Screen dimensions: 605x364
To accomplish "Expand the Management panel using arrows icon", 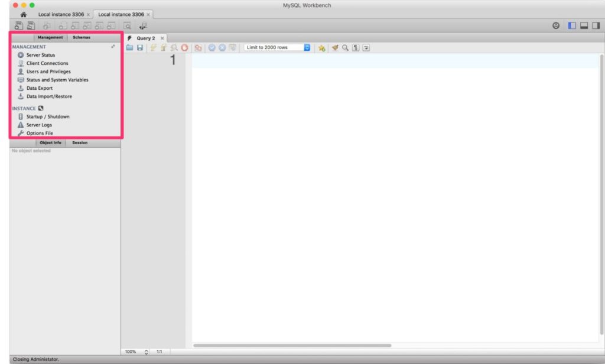I will (x=113, y=46).
